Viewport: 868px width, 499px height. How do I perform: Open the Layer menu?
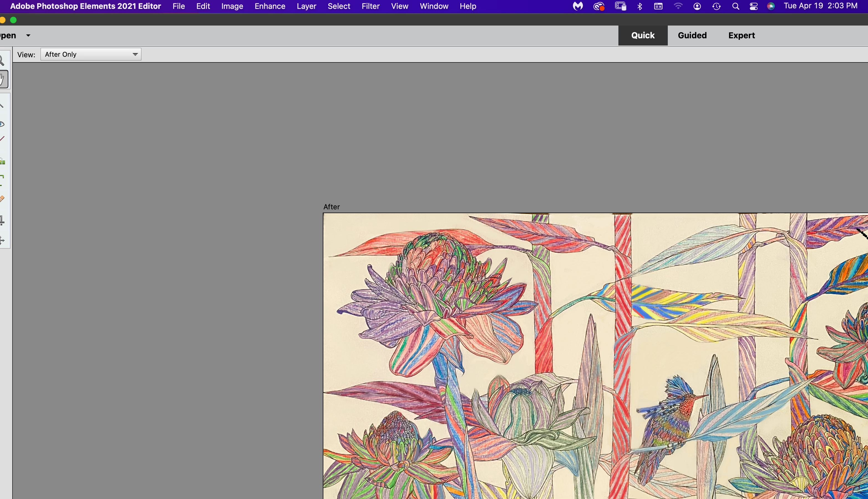[306, 6]
